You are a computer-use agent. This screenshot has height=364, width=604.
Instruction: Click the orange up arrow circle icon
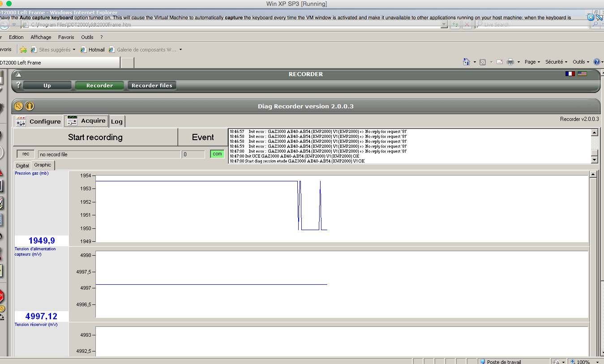click(x=30, y=106)
